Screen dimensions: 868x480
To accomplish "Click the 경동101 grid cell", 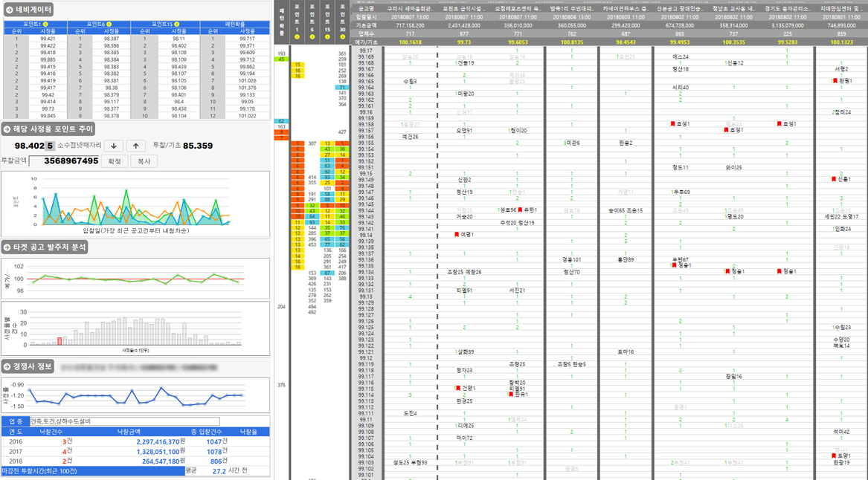I will (x=571, y=259).
